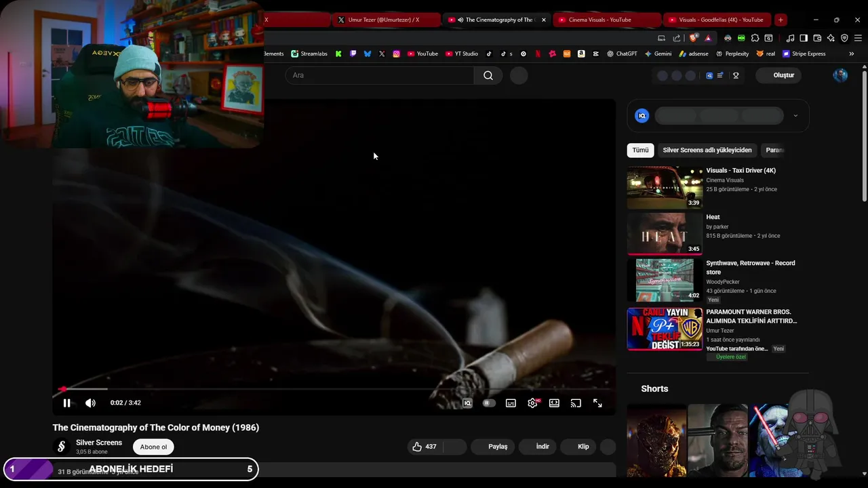Open the Netflix bookmark icon

pos(538,54)
